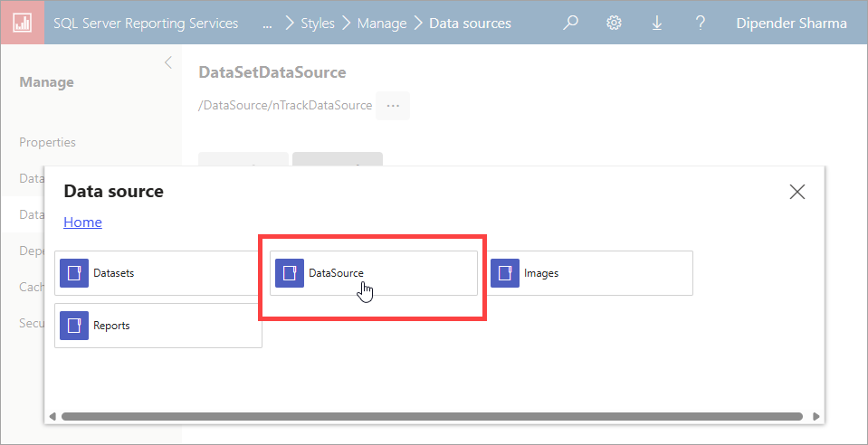Expand the breadcrumb ellipsis in header
The width and height of the screenshot is (868, 445).
pyautogui.click(x=267, y=24)
